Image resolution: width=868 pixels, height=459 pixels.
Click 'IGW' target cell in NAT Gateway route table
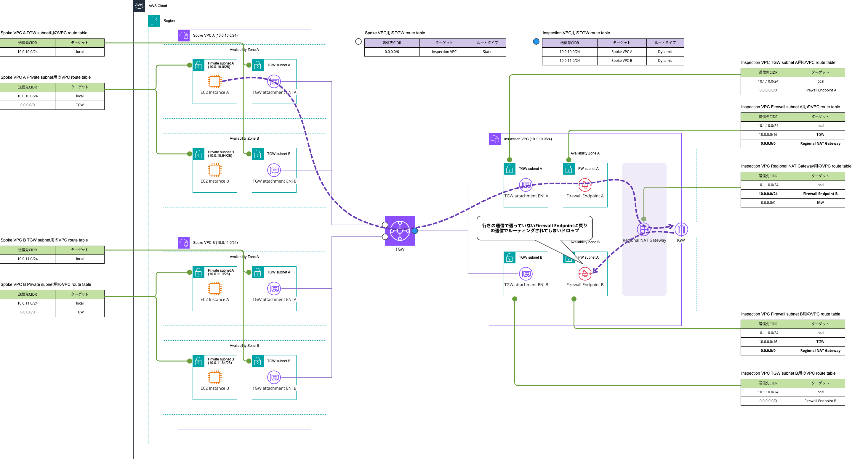(820, 203)
